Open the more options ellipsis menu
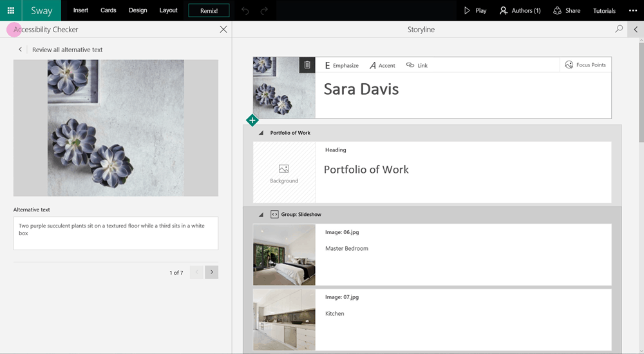Screen dimensions: 644x354 [x=632, y=10]
